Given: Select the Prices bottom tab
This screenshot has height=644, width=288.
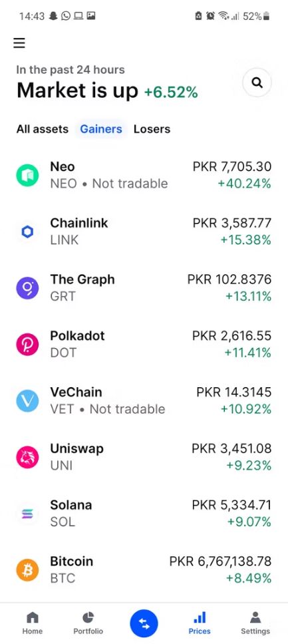Looking at the screenshot, I should (x=200, y=623).
